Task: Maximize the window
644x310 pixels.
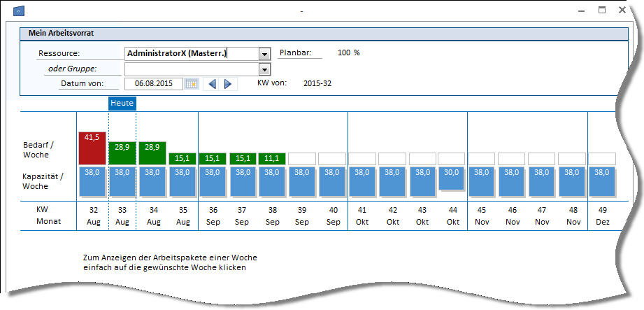Action: 602,10
